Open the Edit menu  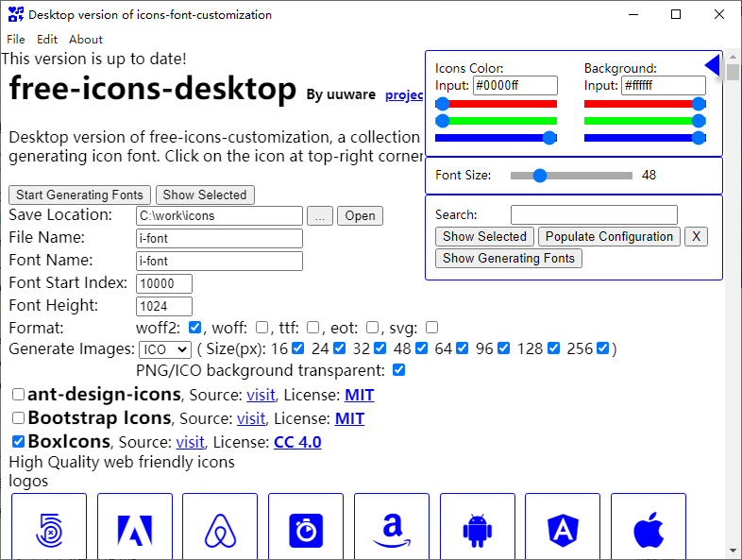pos(47,40)
